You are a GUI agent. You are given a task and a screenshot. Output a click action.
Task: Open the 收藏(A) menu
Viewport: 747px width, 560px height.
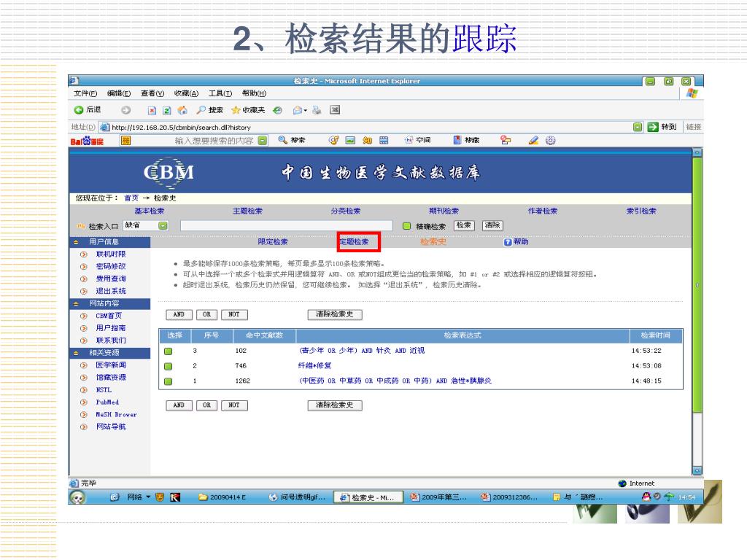coord(186,93)
